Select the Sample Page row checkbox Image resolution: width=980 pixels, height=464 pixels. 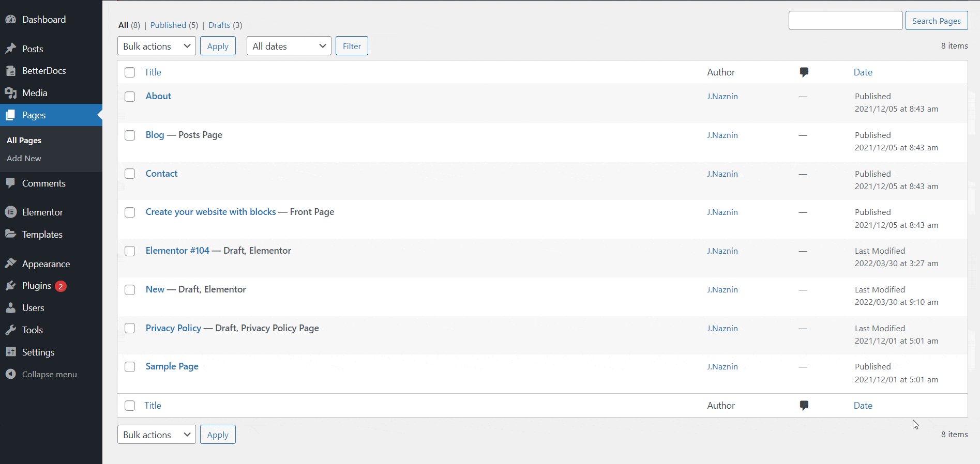point(130,367)
